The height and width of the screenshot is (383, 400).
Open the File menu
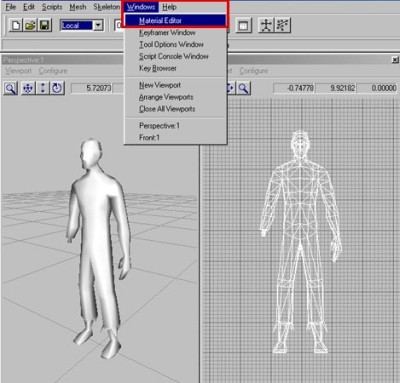11,7
